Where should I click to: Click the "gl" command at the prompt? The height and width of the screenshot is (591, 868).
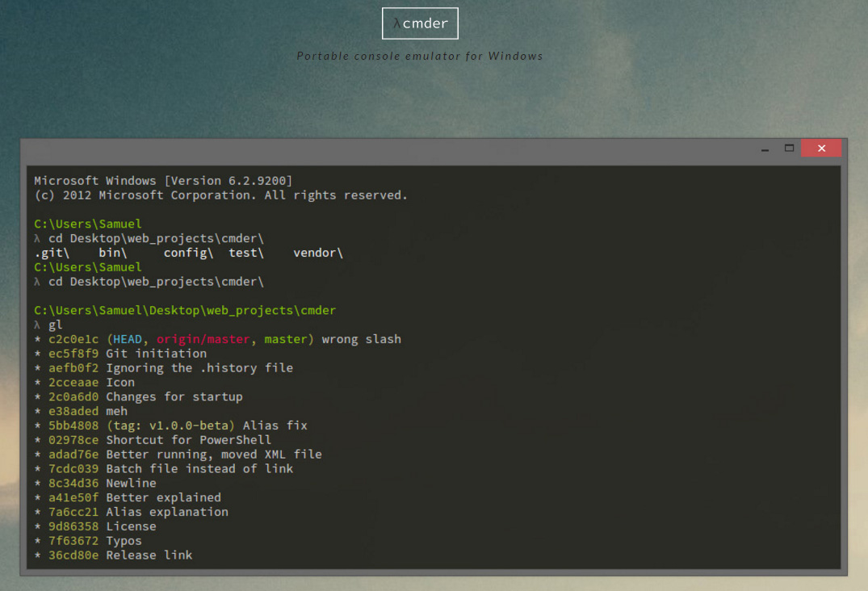[56, 325]
